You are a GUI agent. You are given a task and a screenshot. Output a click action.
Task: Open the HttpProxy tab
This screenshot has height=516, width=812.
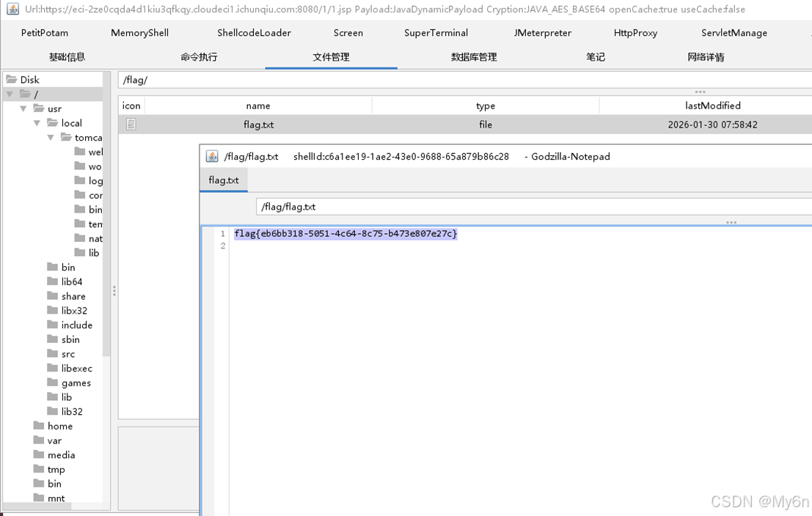click(635, 32)
